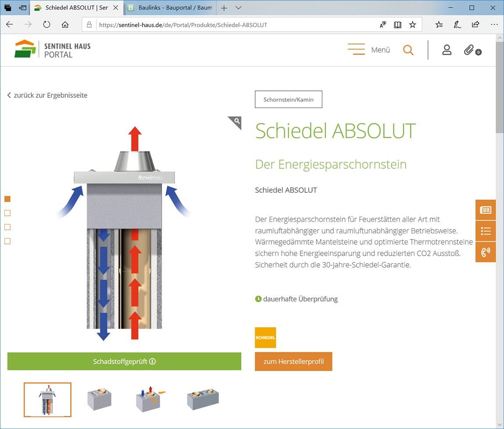Screen dimensions: 504x429
Task: Select the block with arrows thumbnail
Action: click(151, 399)
